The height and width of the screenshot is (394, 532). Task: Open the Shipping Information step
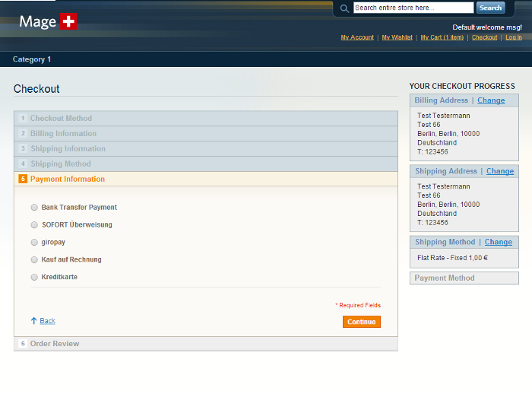pos(68,149)
